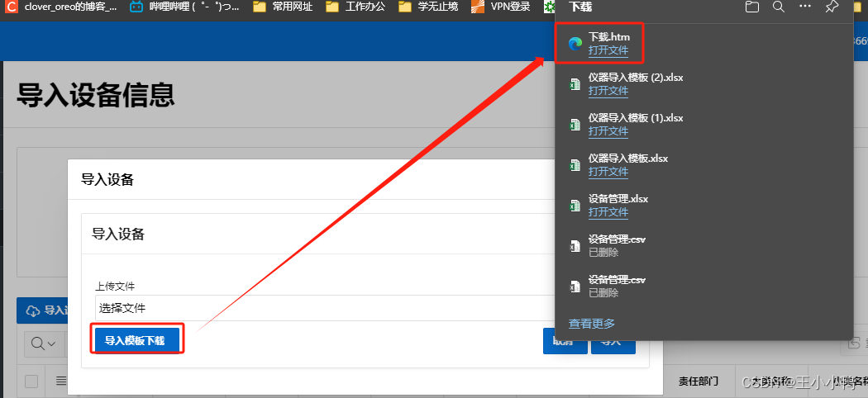Click the 上传文件 field label
The width and height of the screenshot is (868, 398).
(x=115, y=286)
